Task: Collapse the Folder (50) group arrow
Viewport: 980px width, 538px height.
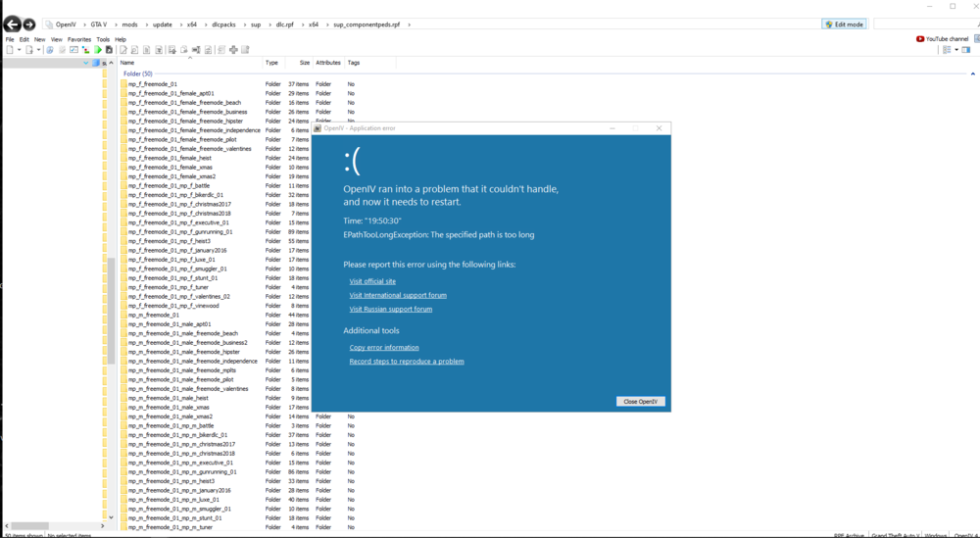Action: coord(972,73)
